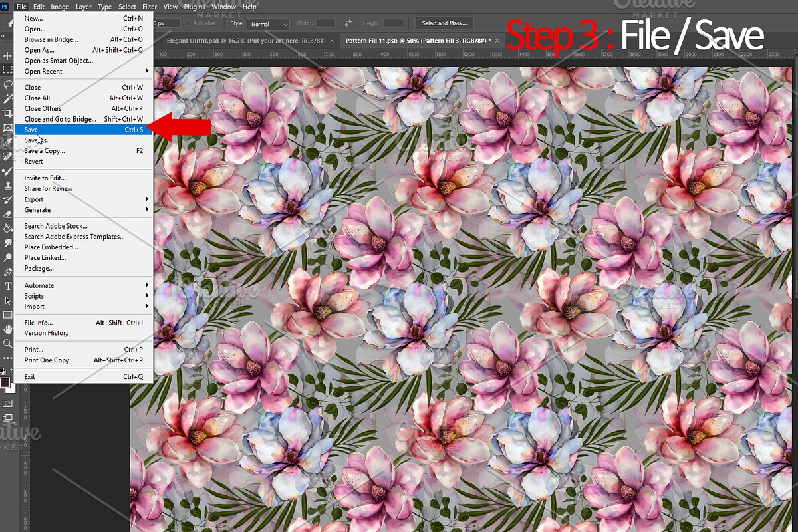
Task: Select the Horizontal Type tool
Action: point(8,286)
